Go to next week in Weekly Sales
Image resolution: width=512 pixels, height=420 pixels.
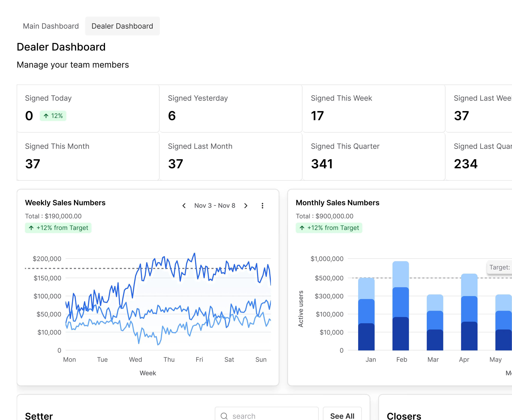[246, 206]
